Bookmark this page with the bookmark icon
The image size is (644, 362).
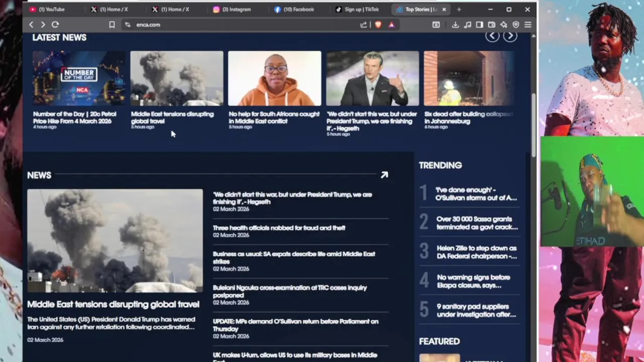pos(112,25)
